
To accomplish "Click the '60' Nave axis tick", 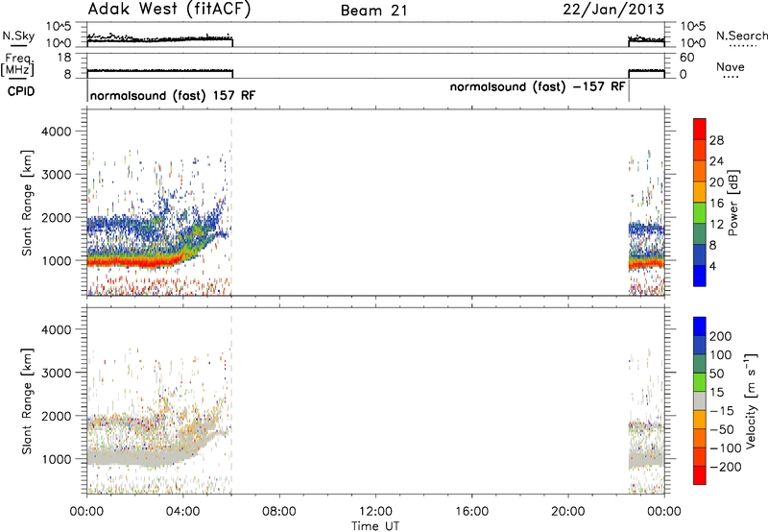I will pos(686,58).
